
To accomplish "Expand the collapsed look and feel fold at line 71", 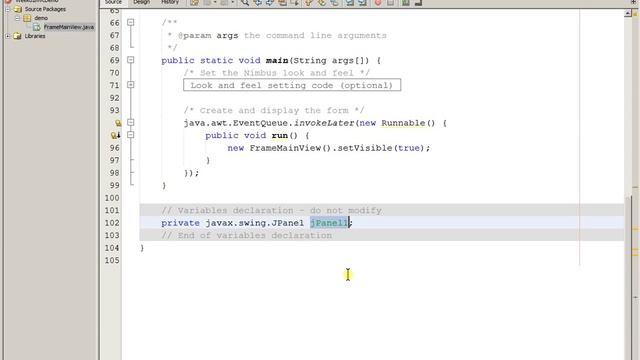I will [x=131, y=85].
